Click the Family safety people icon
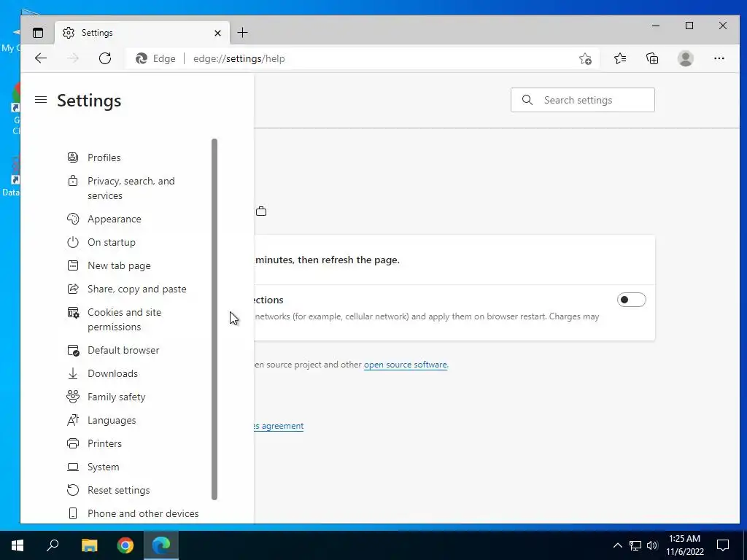 (73, 396)
